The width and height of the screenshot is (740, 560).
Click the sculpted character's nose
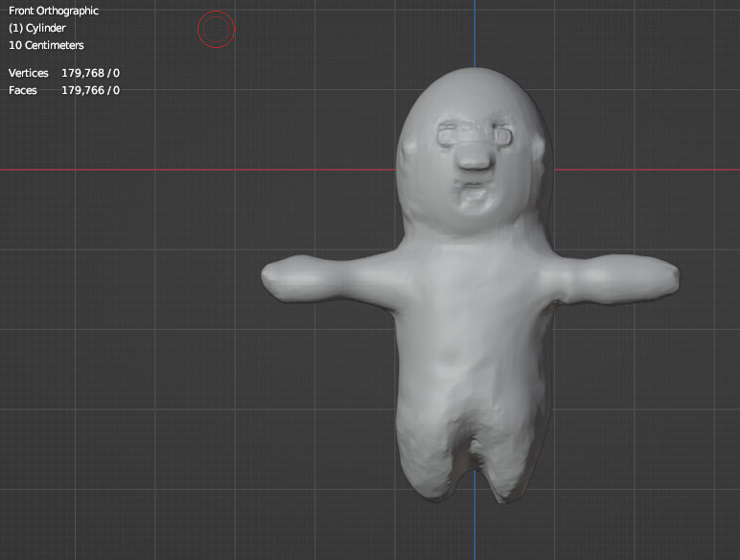coord(474,156)
